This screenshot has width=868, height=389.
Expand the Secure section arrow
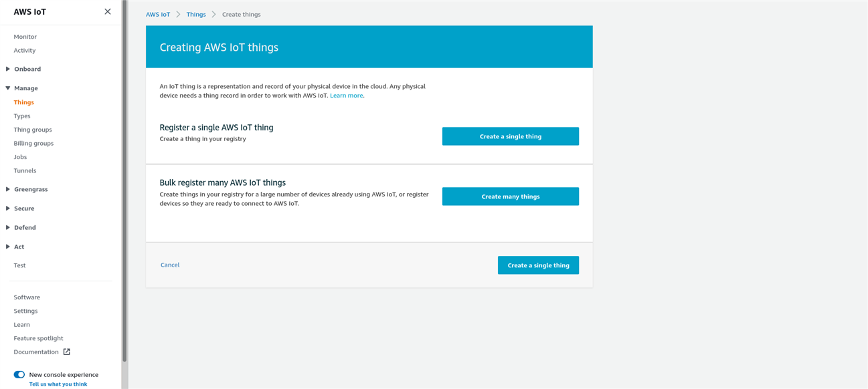pyautogui.click(x=8, y=209)
